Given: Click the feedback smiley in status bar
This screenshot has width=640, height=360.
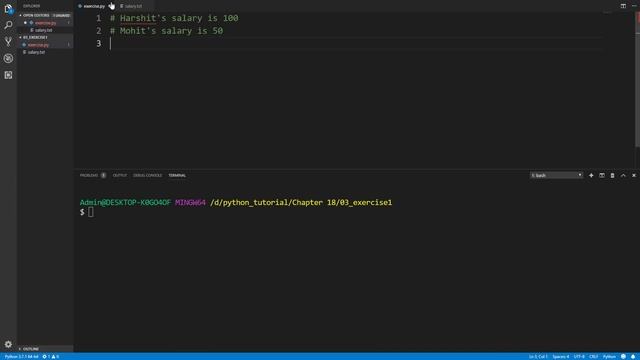Looking at the screenshot, I should pos(623,356).
